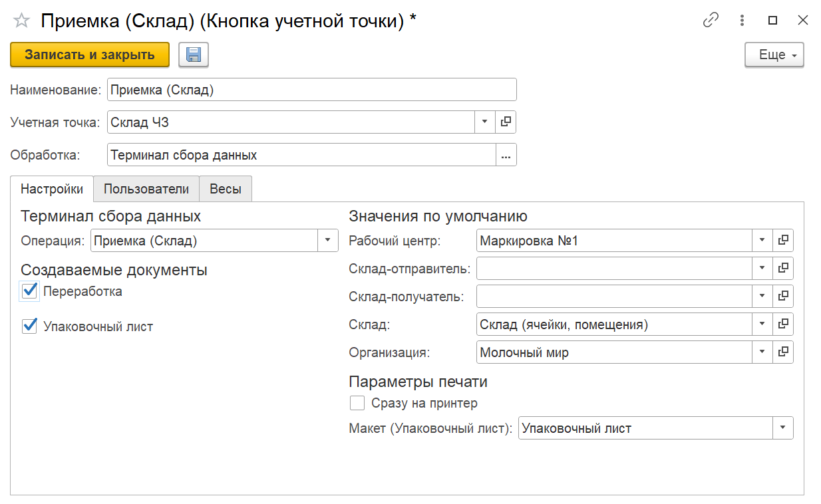The height and width of the screenshot is (504, 821).
Task: Open the Учетная точка record icon
Action: click(x=506, y=122)
